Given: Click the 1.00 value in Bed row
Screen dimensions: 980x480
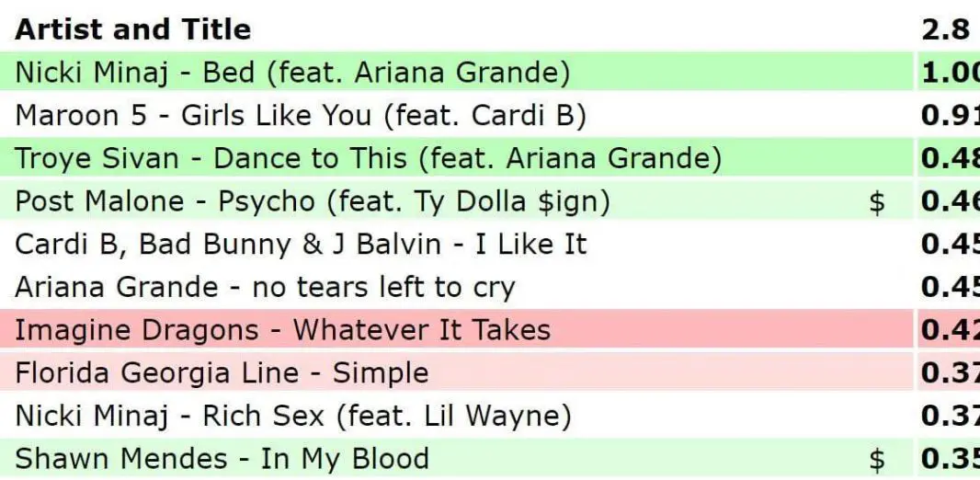Looking at the screenshot, I should tap(949, 72).
